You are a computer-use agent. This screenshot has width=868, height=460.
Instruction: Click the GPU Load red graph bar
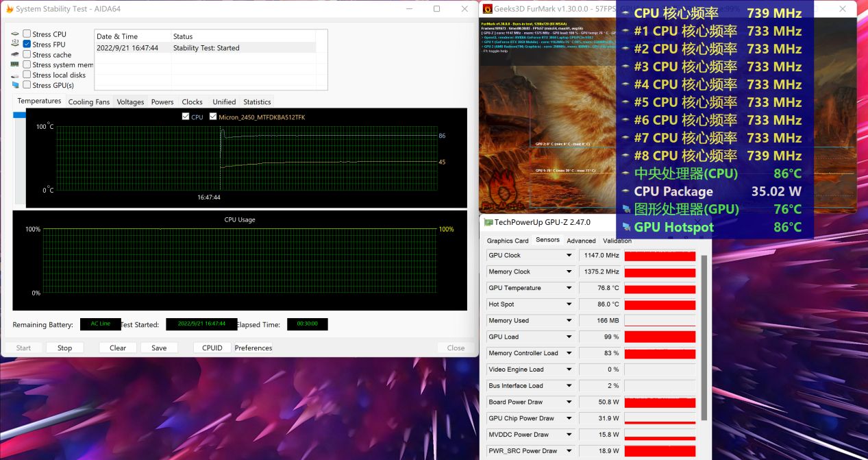(660, 337)
